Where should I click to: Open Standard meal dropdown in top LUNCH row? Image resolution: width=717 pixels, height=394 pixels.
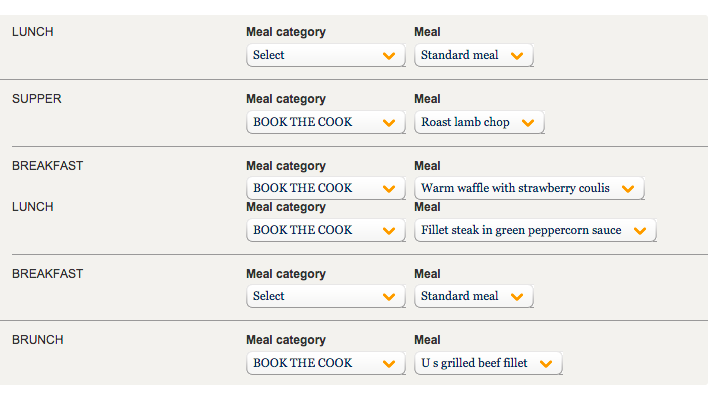click(474, 55)
